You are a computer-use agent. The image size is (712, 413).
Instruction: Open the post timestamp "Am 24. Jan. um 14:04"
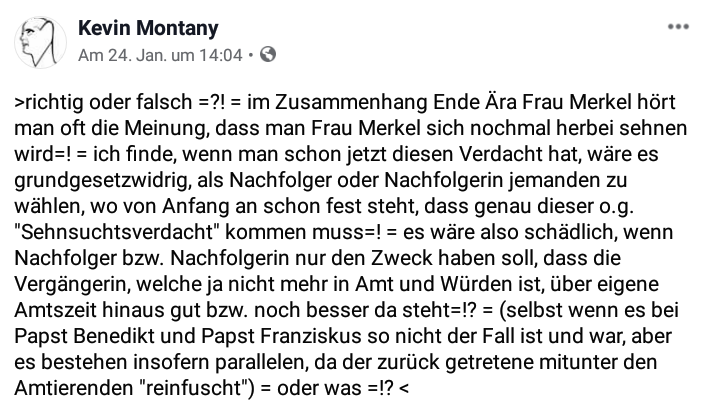(x=160, y=55)
